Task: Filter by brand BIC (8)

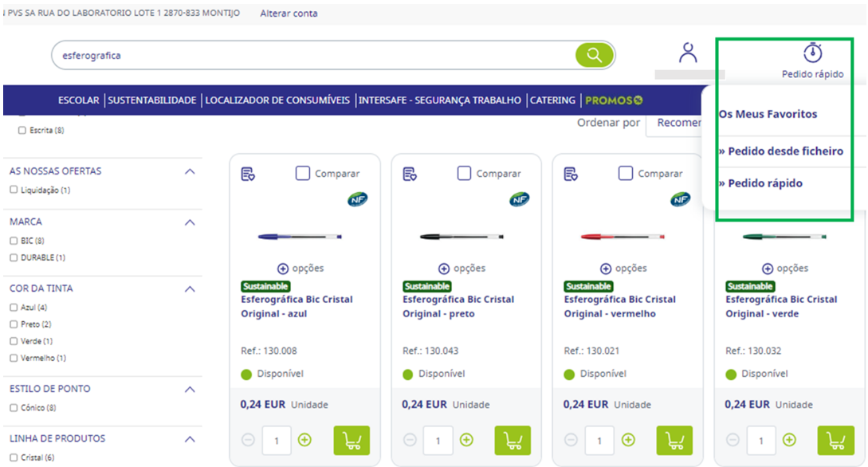Action: coord(14,241)
